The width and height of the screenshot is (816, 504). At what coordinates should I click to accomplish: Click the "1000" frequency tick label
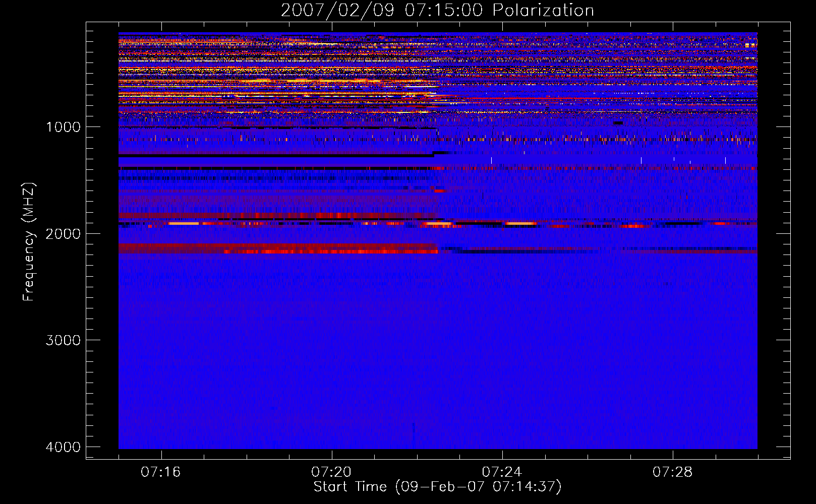tap(63, 127)
